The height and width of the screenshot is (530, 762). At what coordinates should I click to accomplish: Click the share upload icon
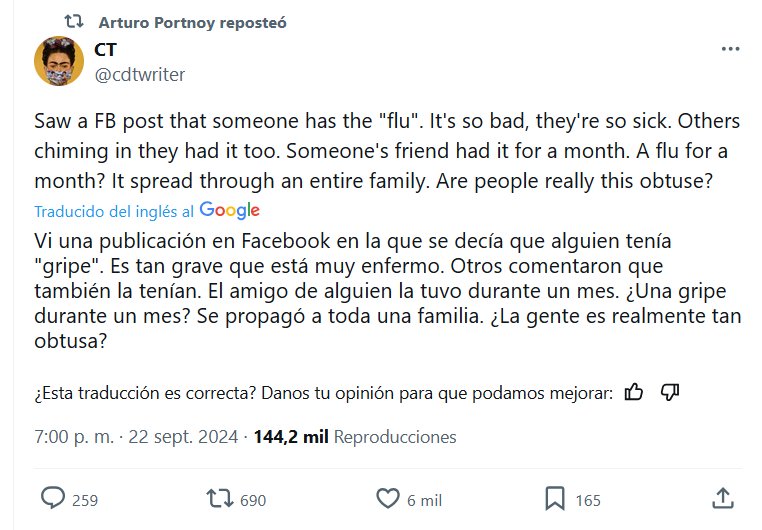tap(722, 498)
